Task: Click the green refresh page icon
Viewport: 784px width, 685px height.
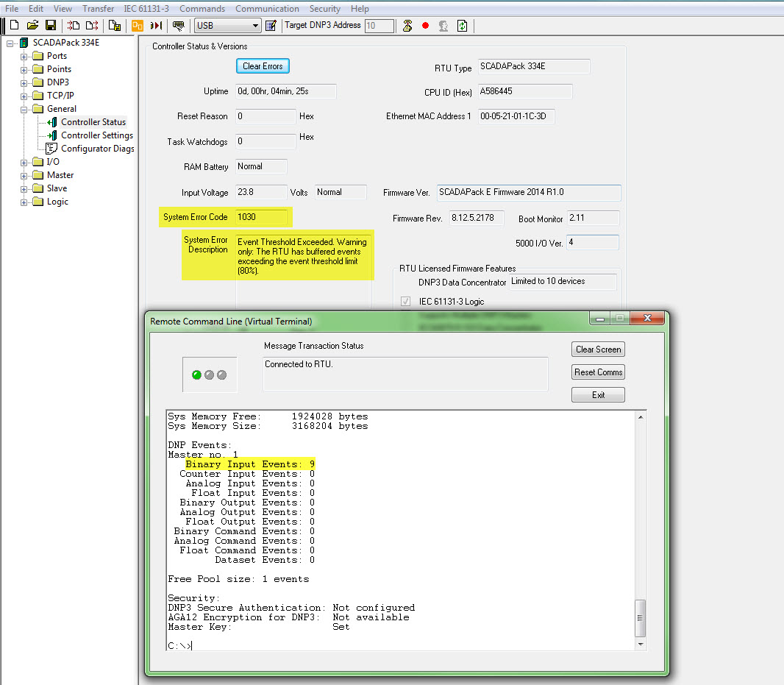Action: pos(463,26)
